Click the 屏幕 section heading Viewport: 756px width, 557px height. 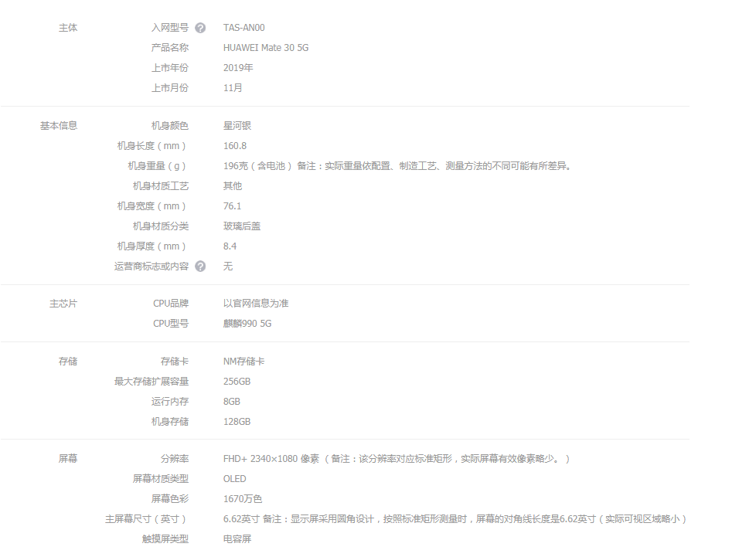[68, 459]
